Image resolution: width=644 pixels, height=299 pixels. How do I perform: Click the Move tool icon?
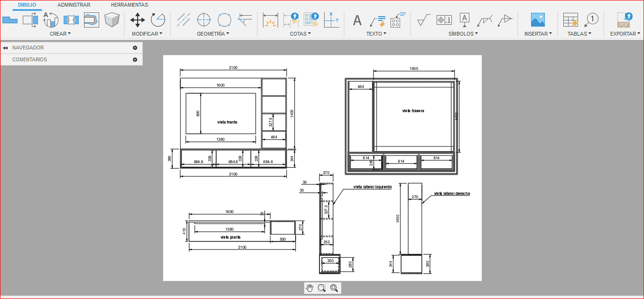138,19
